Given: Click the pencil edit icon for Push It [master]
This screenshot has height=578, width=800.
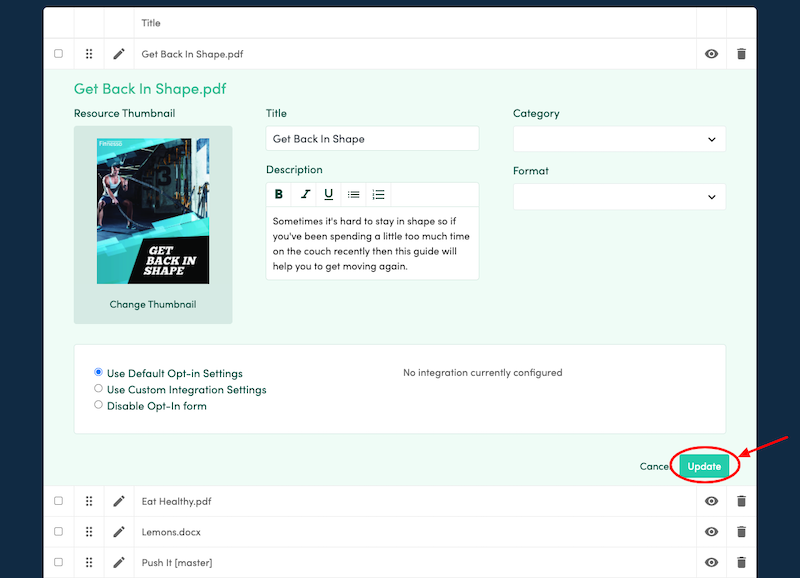Looking at the screenshot, I should pos(119,562).
